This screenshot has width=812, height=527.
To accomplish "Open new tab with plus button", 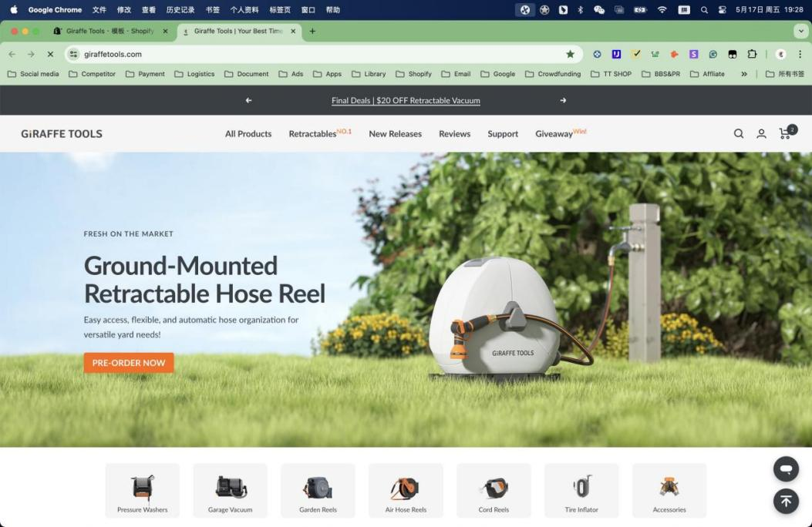I will coord(312,31).
